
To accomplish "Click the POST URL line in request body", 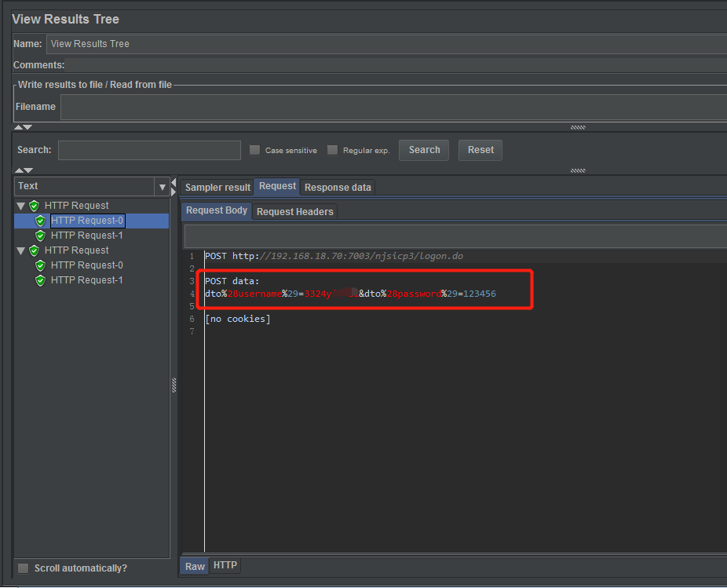I will point(334,256).
